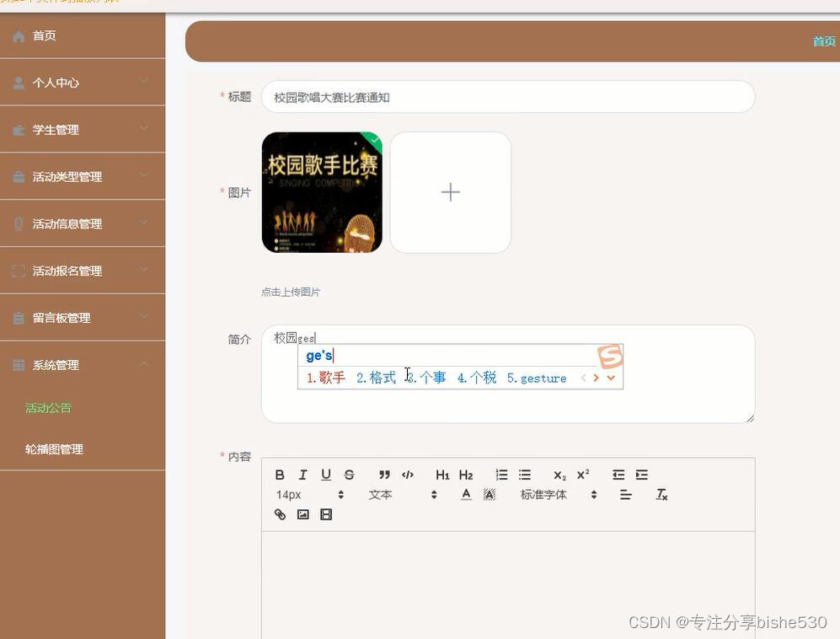840x639 pixels.
Task: Click the code block icon in the toolbar
Action: tap(408, 474)
